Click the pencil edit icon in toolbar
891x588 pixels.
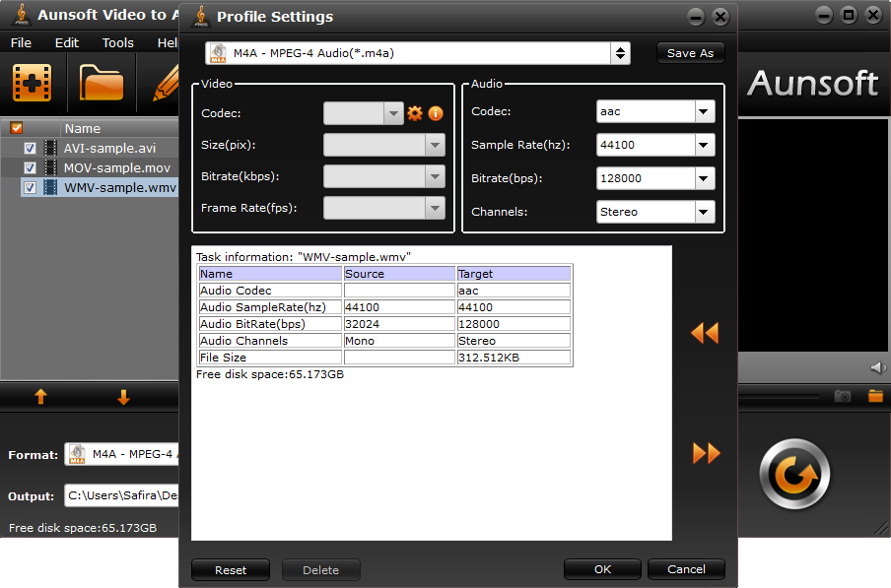point(166,84)
